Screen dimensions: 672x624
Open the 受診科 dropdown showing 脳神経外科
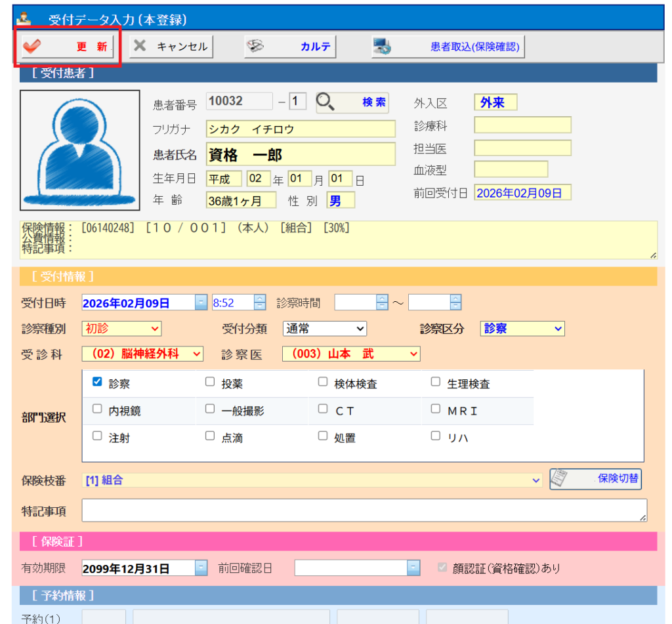(142, 354)
